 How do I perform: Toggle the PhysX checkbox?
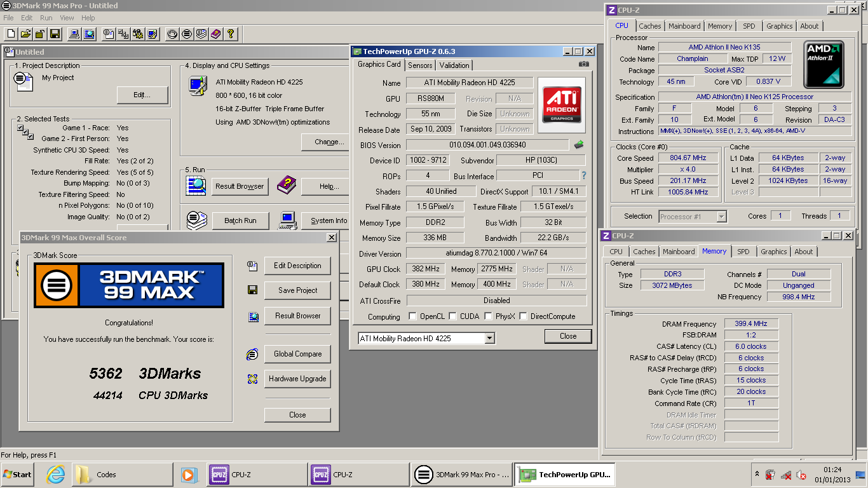pyautogui.click(x=488, y=316)
